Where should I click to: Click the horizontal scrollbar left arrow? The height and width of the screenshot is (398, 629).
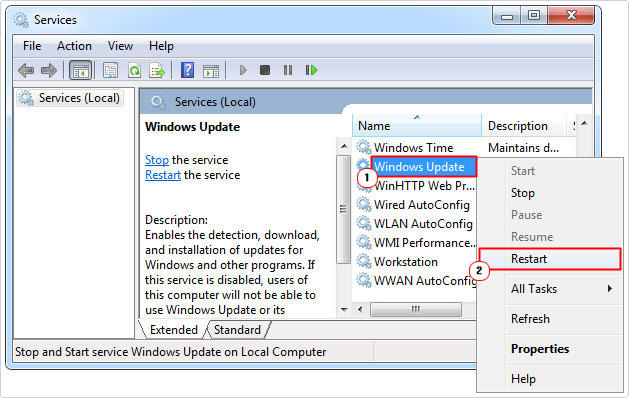pos(360,309)
